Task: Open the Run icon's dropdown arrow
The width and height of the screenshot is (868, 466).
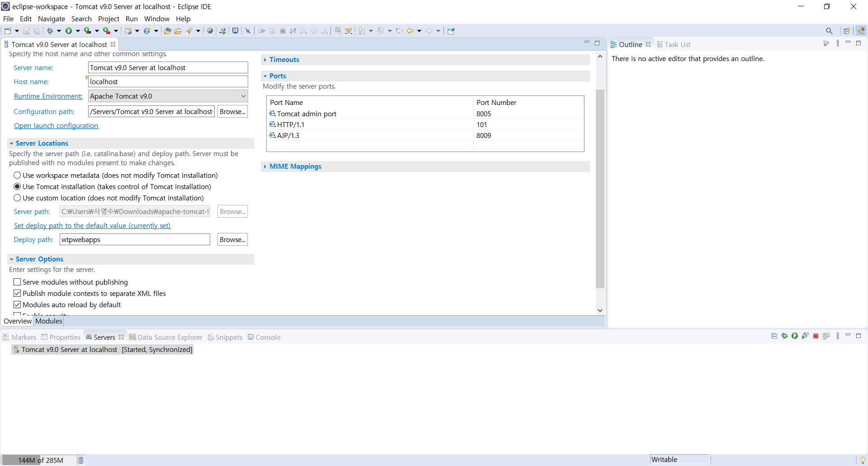Action: [78, 31]
